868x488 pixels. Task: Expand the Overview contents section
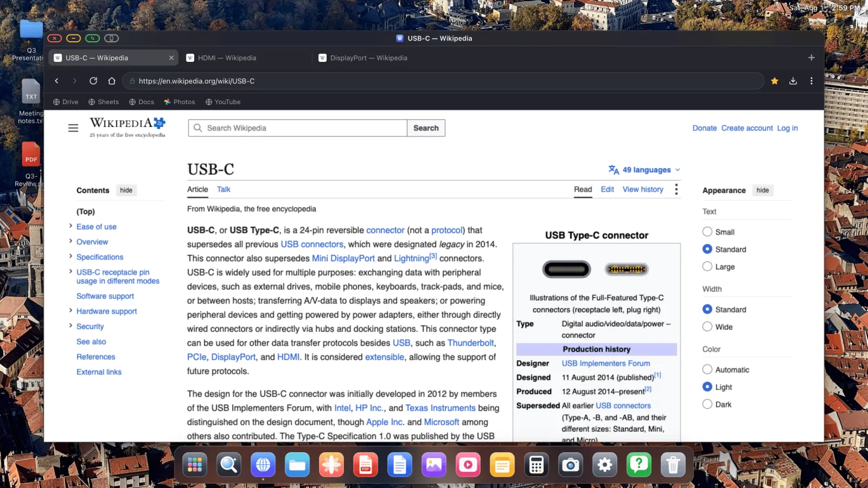click(x=71, y=241)
